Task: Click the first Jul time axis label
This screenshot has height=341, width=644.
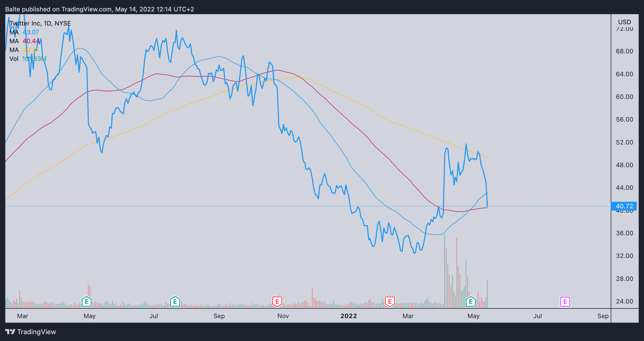Action: pyautogui.click(x=154, y=316)
